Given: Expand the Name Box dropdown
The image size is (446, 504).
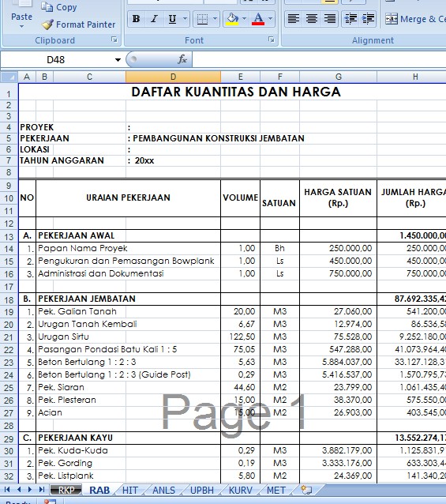Looking at the screenshot, I should (118, 60).
